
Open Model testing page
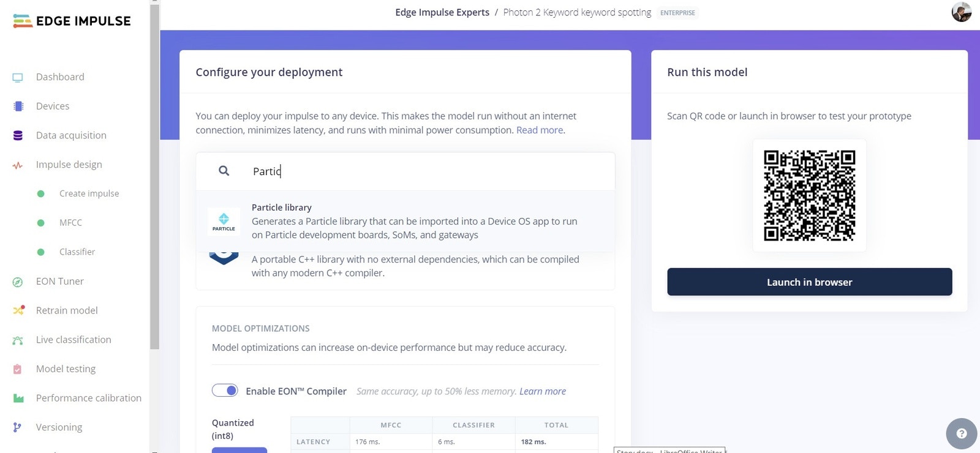click(x=66, y=369)
